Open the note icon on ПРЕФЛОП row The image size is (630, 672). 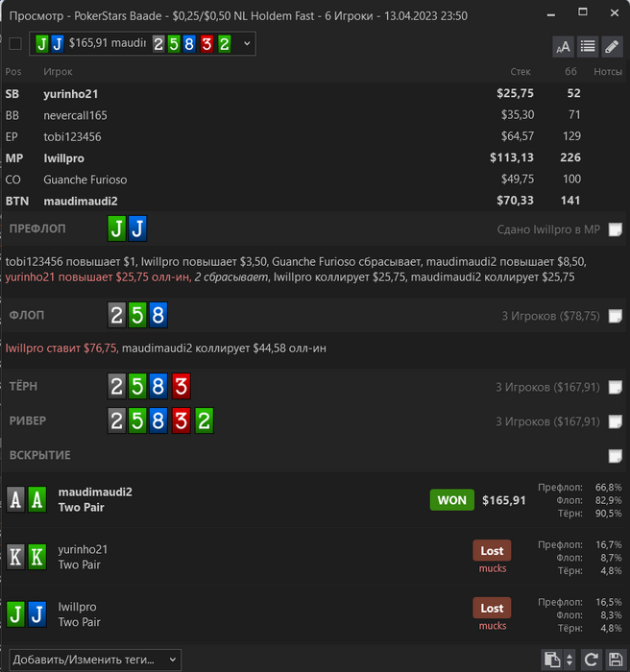pos(615,229)
